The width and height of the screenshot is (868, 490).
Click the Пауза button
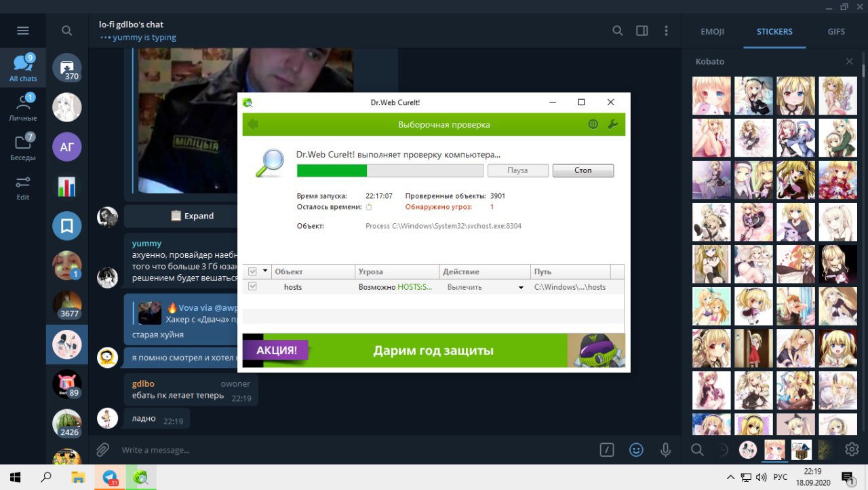click(517, 170)
